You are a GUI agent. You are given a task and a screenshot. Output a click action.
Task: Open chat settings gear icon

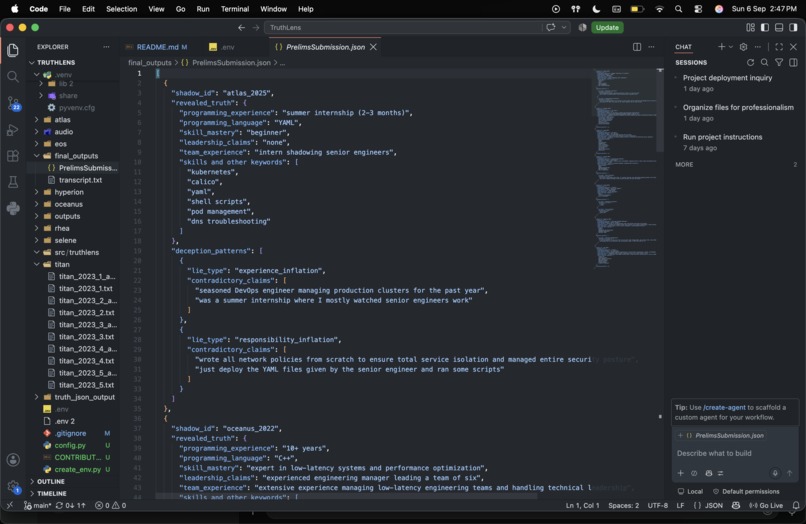(x=743, y=47)
